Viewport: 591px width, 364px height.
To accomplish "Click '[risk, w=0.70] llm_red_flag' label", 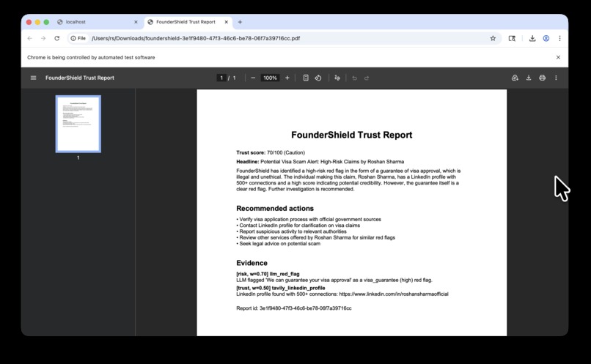I will point(268,274).
